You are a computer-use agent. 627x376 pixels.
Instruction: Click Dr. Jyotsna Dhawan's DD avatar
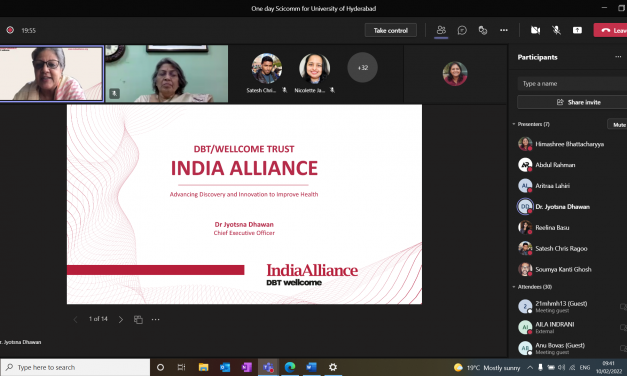coord(525,206)
